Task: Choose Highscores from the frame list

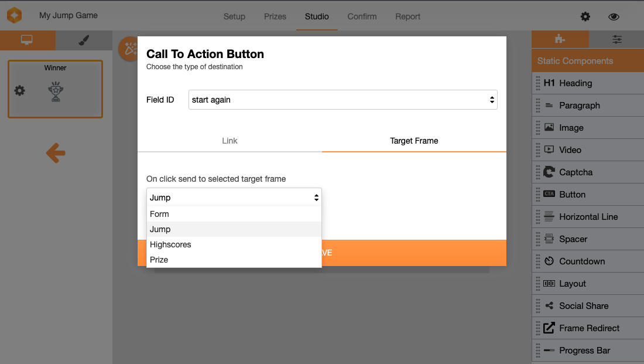Action: 170,244
